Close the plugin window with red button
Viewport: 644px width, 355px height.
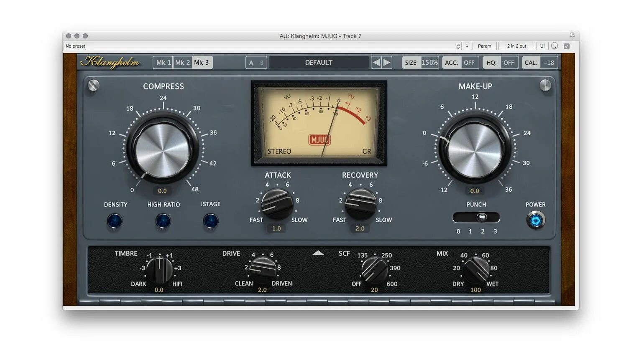point(69,36)
